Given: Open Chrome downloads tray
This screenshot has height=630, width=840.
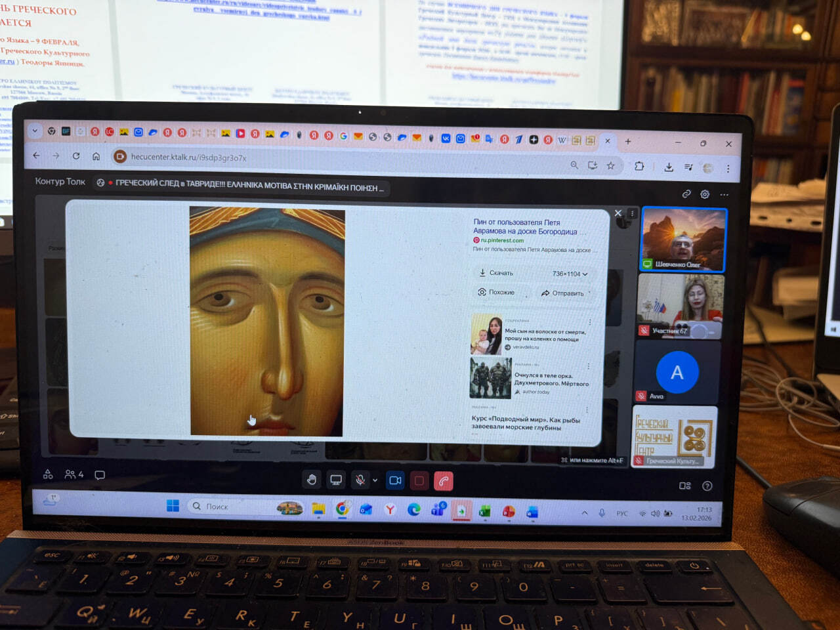Looking at the screenshot, I should tap(669, 167).
